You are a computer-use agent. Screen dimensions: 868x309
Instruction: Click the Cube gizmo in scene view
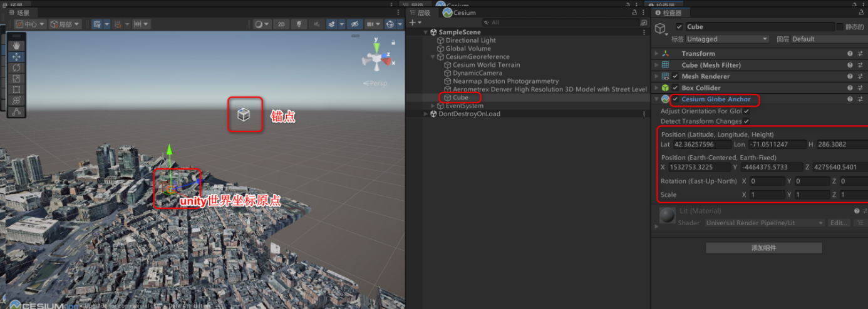[244, 114]
